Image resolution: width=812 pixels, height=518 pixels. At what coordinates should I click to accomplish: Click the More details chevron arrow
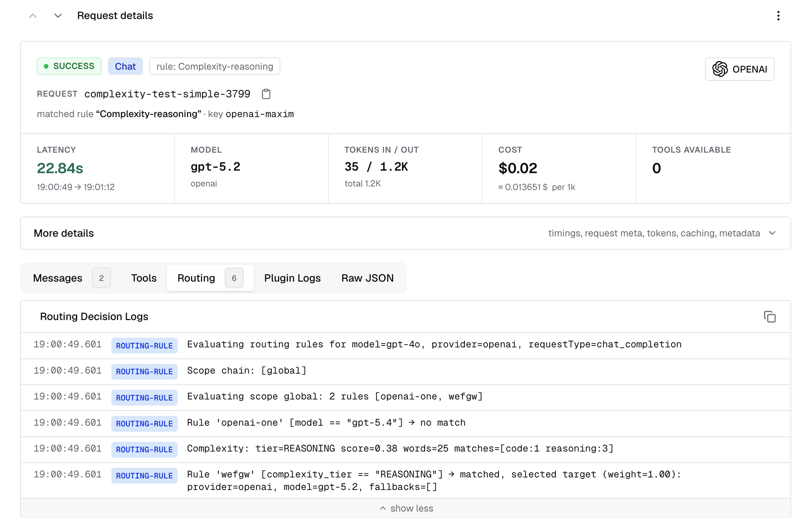tap(773, 233)
